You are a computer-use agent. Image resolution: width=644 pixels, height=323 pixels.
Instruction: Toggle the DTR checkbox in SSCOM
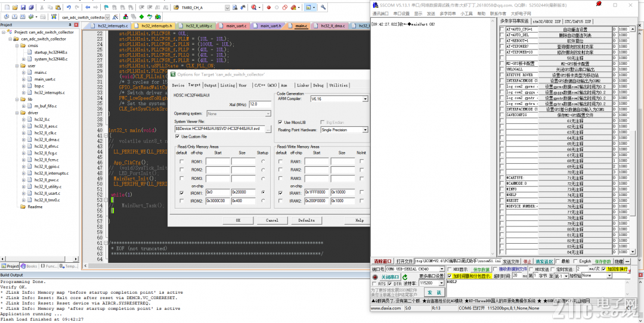click(390, 284)
